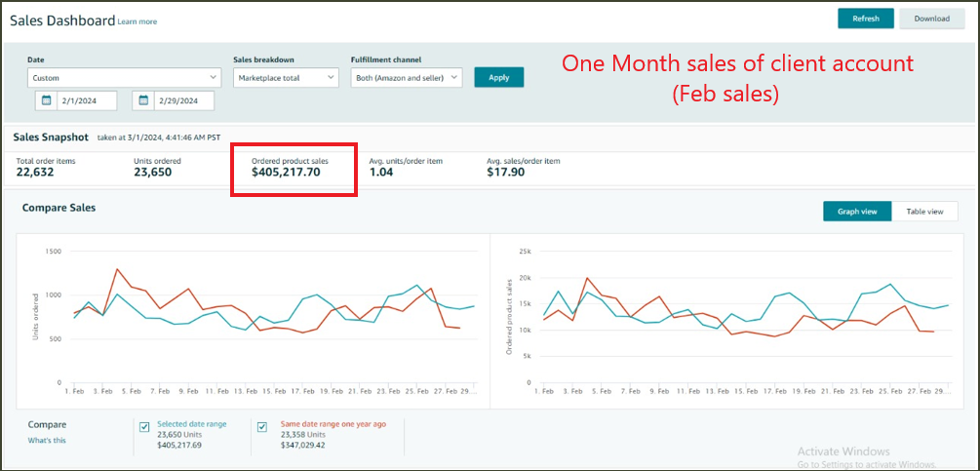This screenshot has width=980, height=471.
Task: Switch to Table view
Action: (x=924, y=212)
